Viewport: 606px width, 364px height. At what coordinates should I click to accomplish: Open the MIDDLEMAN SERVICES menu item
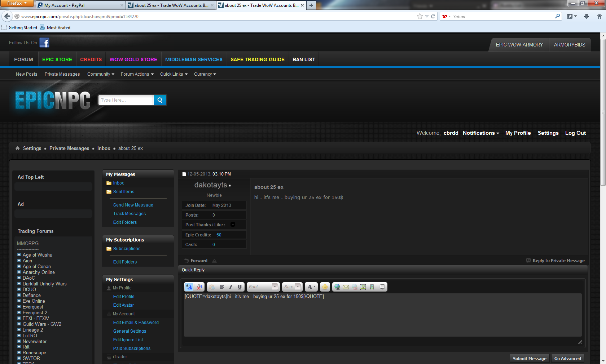pyautogui.click(x=194, y=59)
